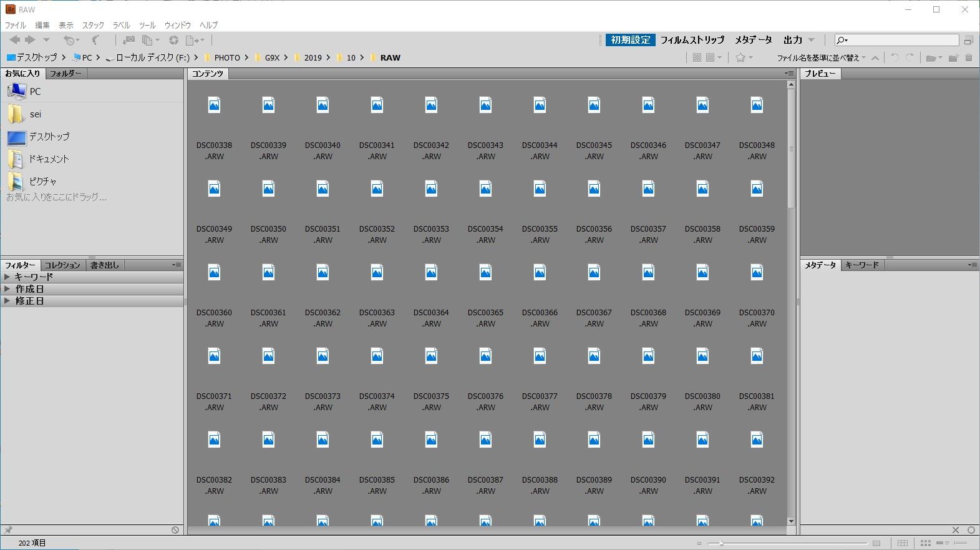Create a new folder icon
The height and width of the screenshot is (550, 980).
[953, 58]
